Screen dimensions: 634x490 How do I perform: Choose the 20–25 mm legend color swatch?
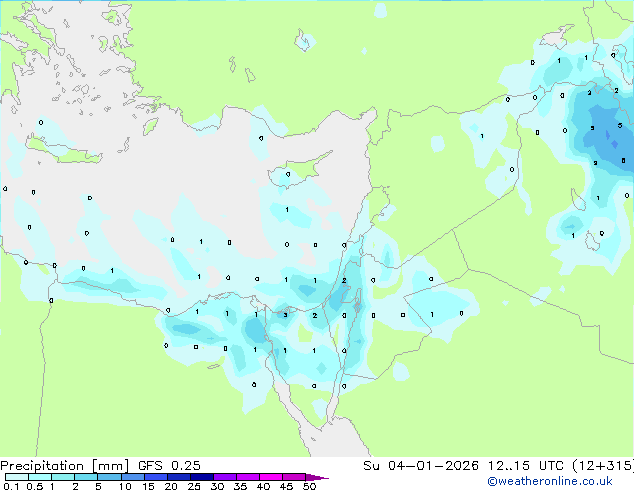(179, 477)
